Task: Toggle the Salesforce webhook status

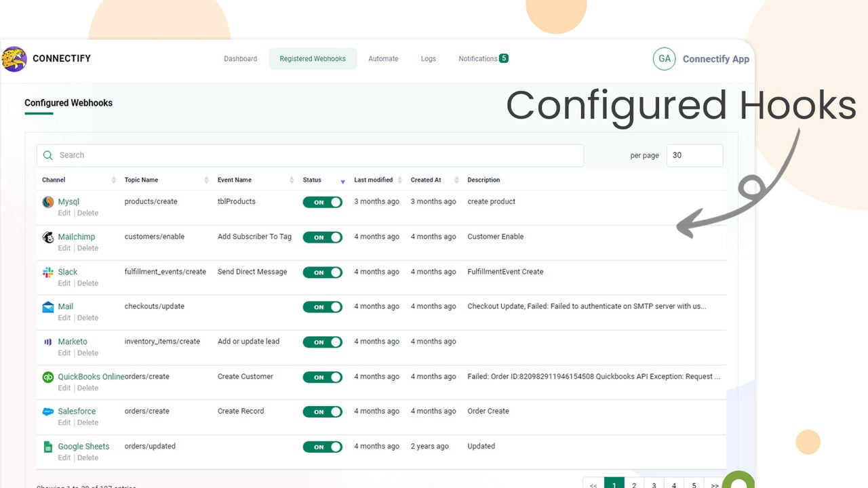Action: 323,411
